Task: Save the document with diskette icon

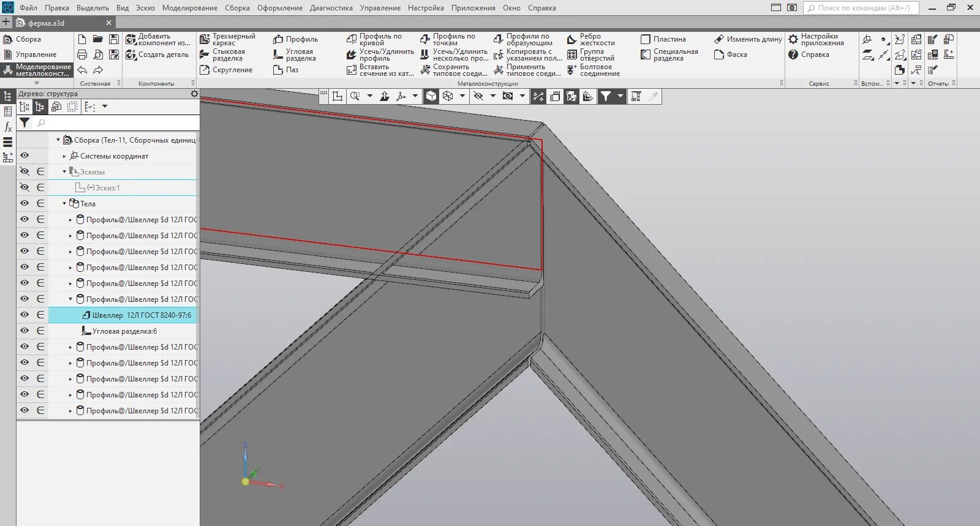Action: [x=114, y=39]
